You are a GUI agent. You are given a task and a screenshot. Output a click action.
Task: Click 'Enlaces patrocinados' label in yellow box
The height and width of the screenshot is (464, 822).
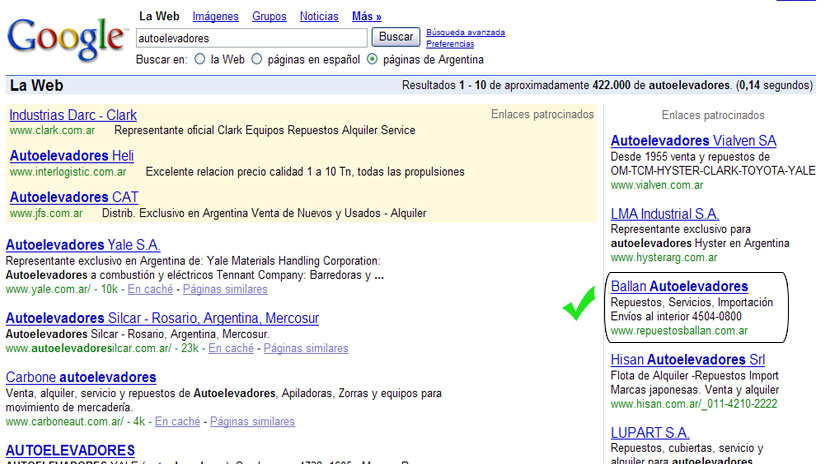(543, 114)
